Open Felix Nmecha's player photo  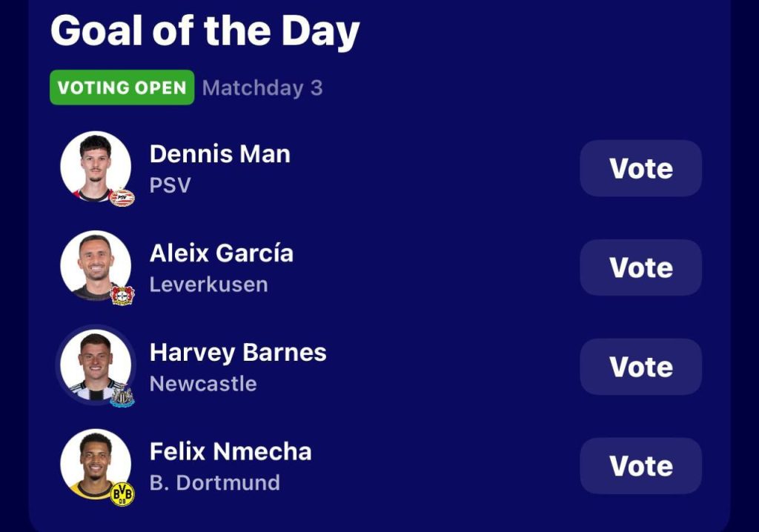95,463
